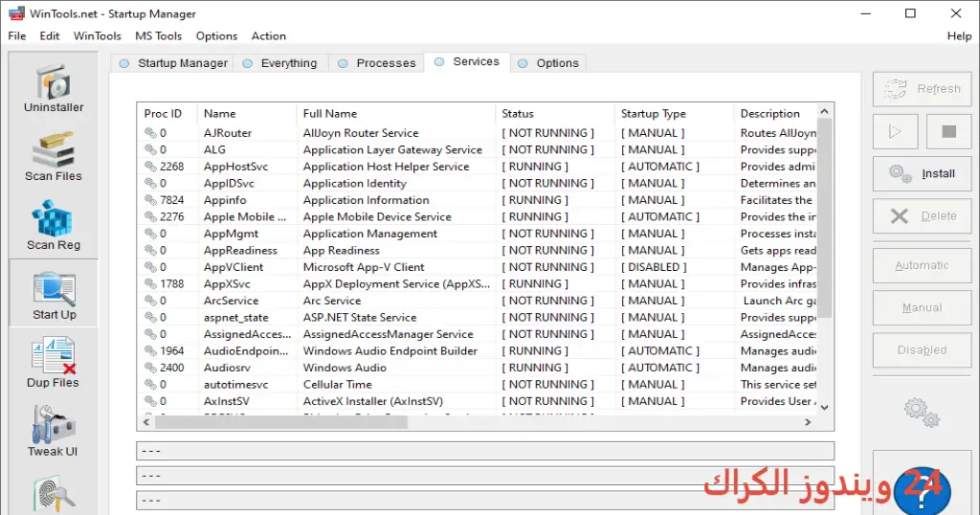Open the Help menu
980x515 pixels.
point(959,36)
